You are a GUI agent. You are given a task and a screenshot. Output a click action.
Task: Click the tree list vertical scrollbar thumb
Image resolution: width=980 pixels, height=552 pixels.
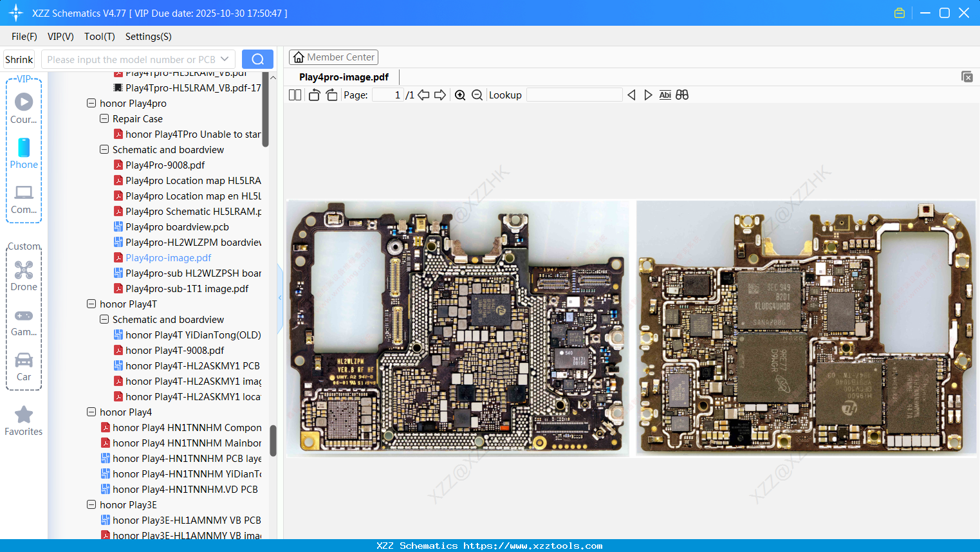tap(273, 441)
